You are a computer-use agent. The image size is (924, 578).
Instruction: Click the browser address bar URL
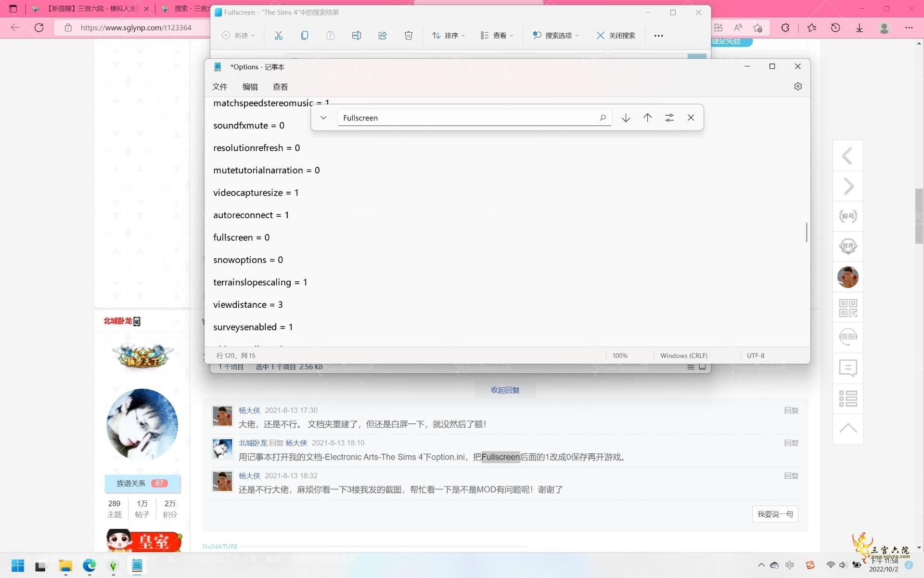[136, 27]
